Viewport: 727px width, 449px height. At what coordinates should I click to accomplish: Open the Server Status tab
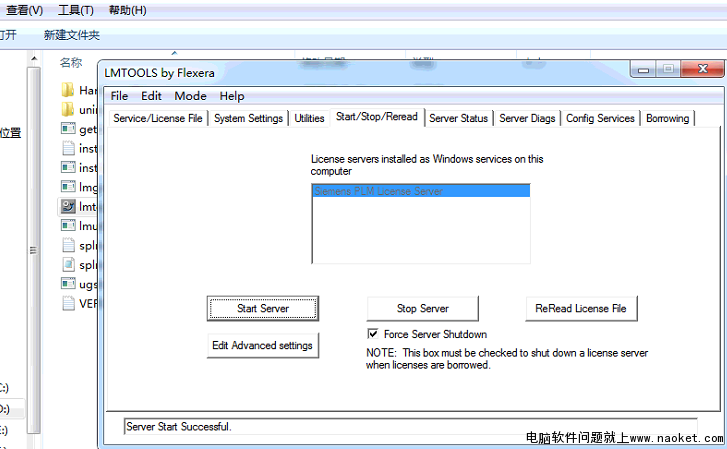click(458, 118)
